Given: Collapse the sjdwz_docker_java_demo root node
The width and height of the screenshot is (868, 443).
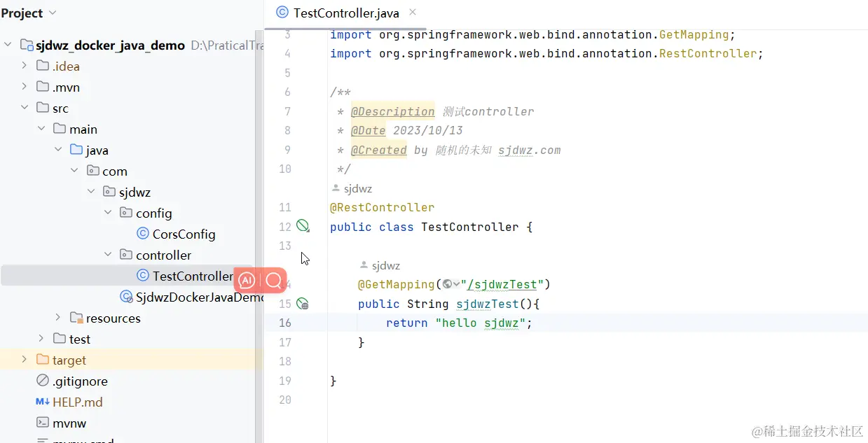Looking at the screenshot, I should (x=8, y=45).
